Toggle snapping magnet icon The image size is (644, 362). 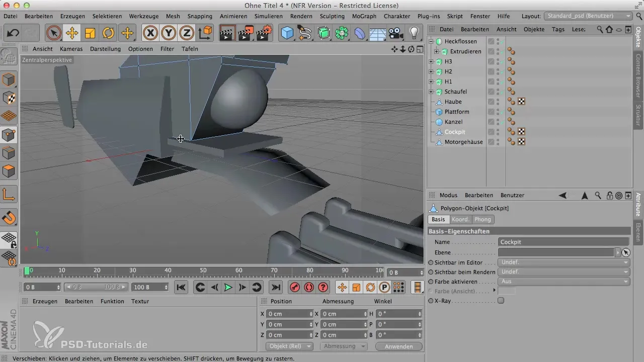pos(9,217)
